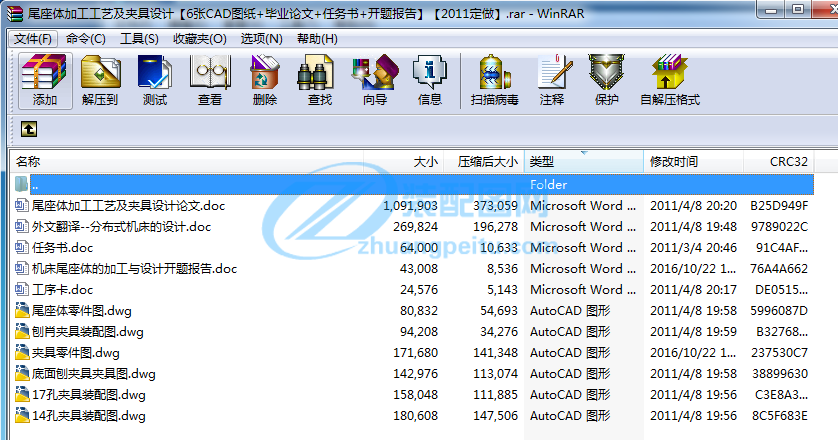
Task: Click the Folder type cell of parent row
Action: pyautogui.click(x=548, y=184)
